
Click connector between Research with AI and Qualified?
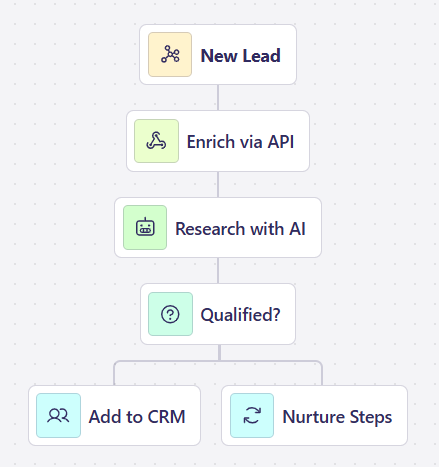pyautogui.click(x=218, y=270)
